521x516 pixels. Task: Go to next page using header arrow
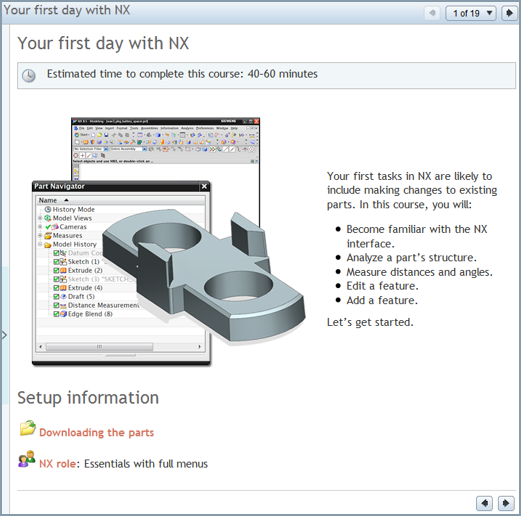[x=509, y=13]
